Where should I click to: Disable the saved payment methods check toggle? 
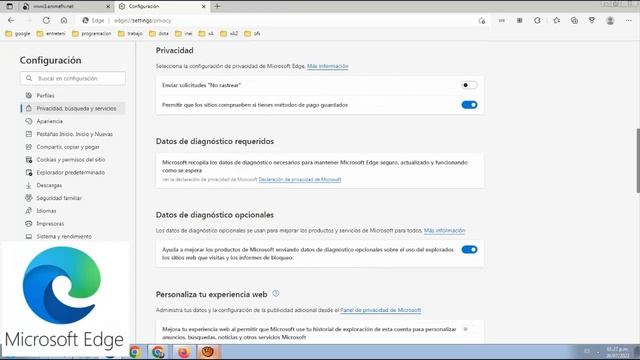(469, 105)
